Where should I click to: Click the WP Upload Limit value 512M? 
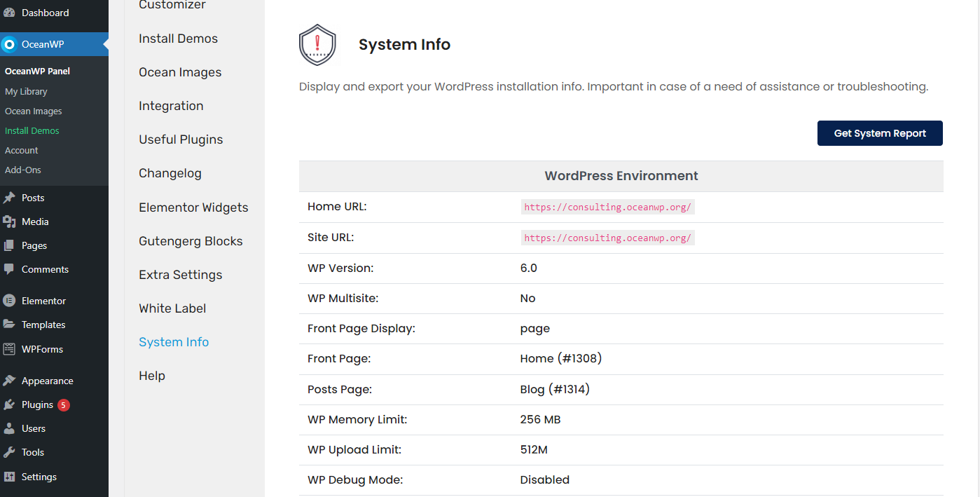point(534,449)
